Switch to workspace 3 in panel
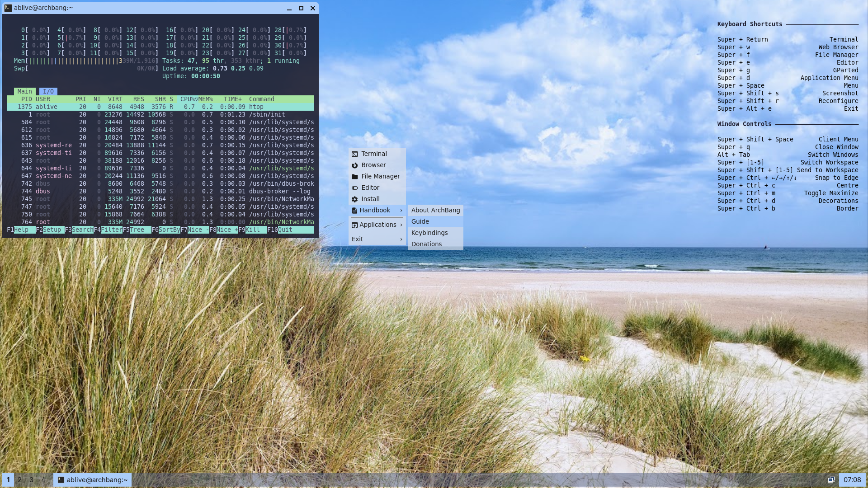The image size is (868, 488). [31, 480]
